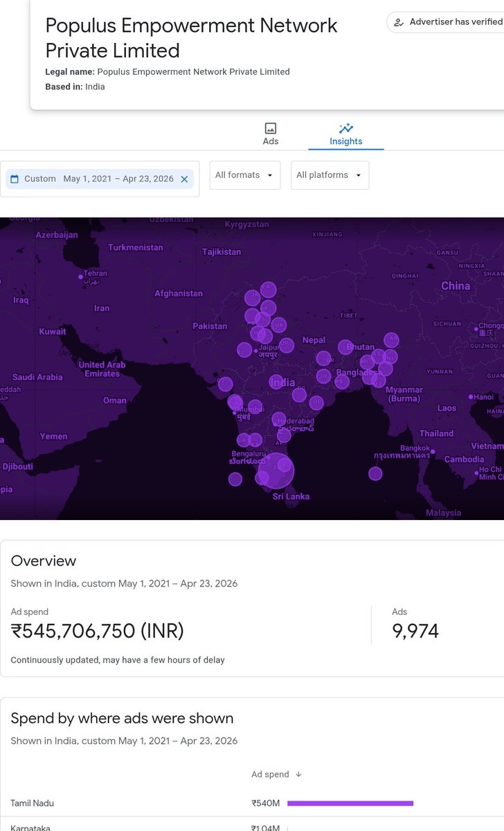Expand the All formats dropdown

click(245, 175)
